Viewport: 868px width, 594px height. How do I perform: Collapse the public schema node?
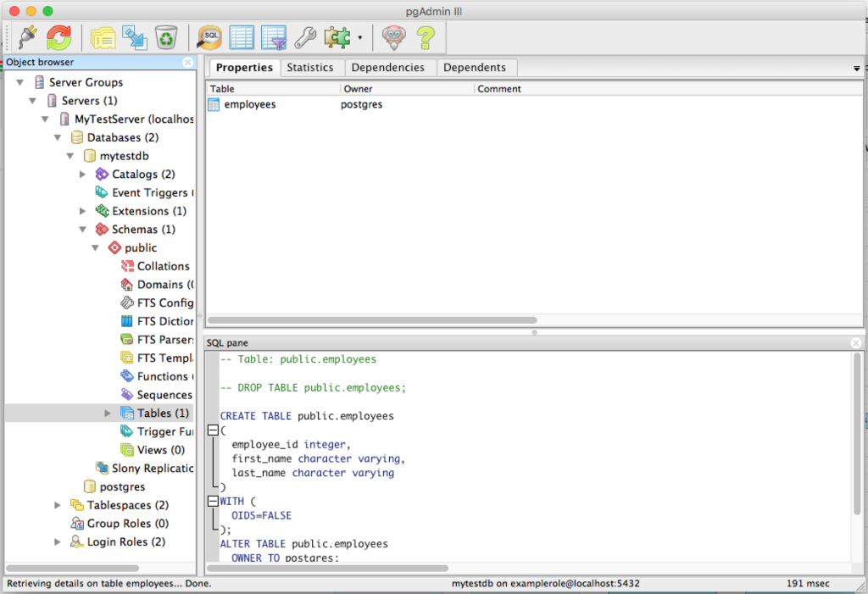[x=95, y=248]
